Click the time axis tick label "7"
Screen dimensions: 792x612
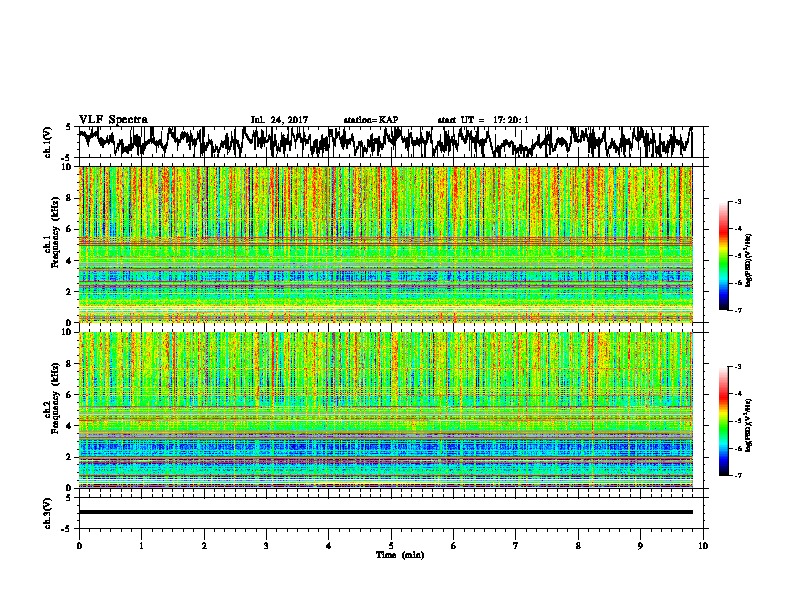click(x=516, y=546)
